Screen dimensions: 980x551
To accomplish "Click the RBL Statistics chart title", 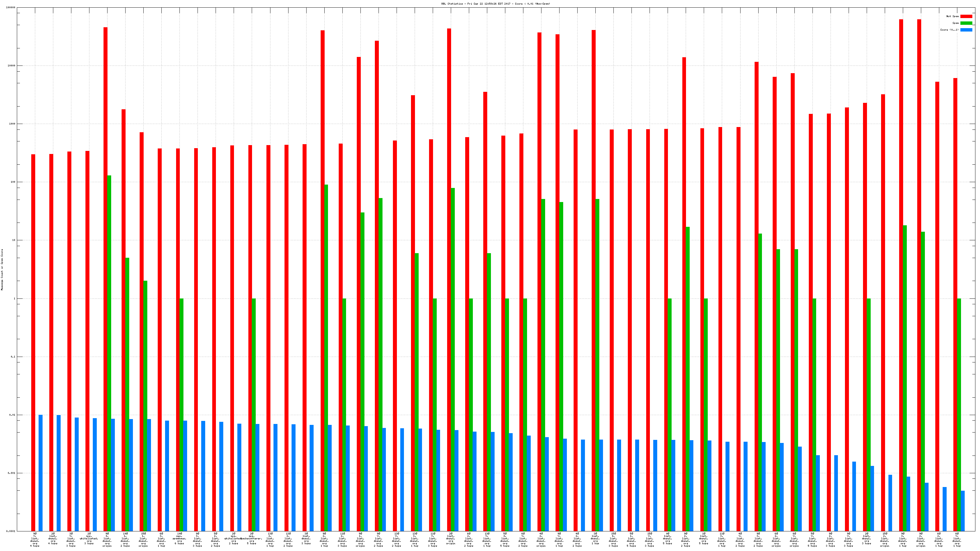I will click(x=495, y=4).
